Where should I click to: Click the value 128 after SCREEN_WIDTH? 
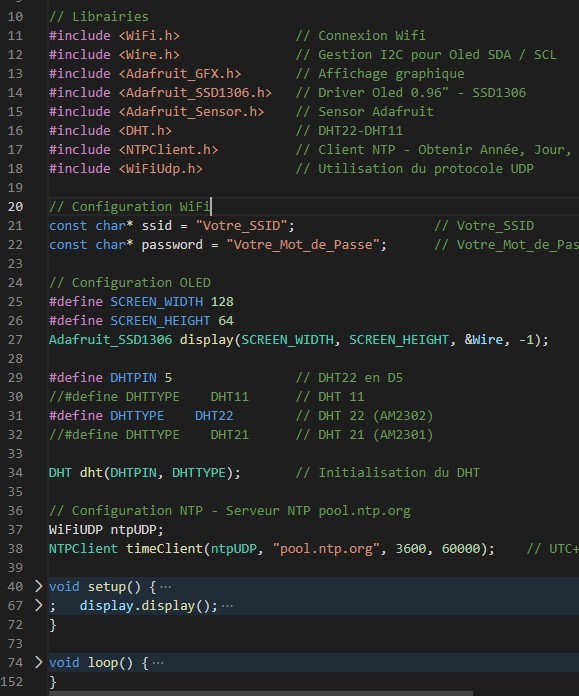pos(222,301)
